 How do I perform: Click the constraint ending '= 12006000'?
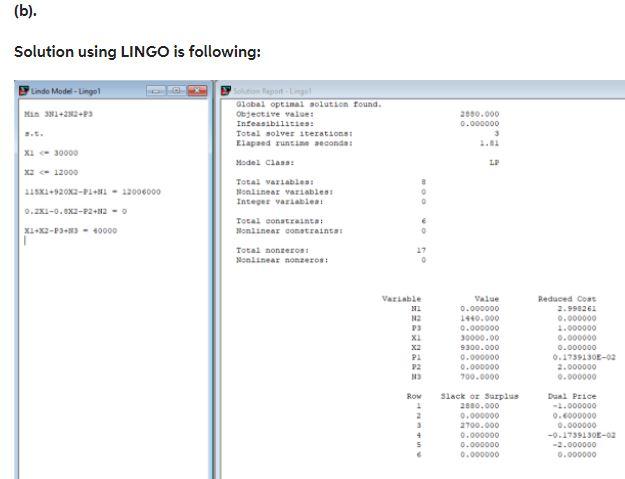pos(92,192)
